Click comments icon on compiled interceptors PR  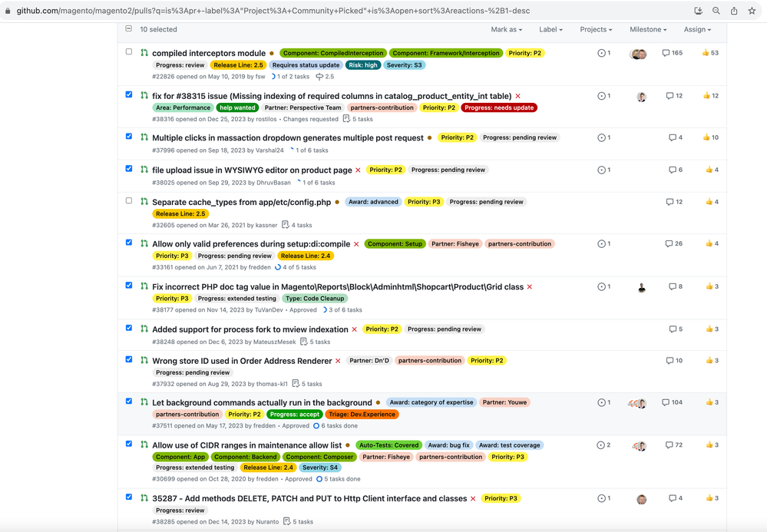click(x=666, y=53)
